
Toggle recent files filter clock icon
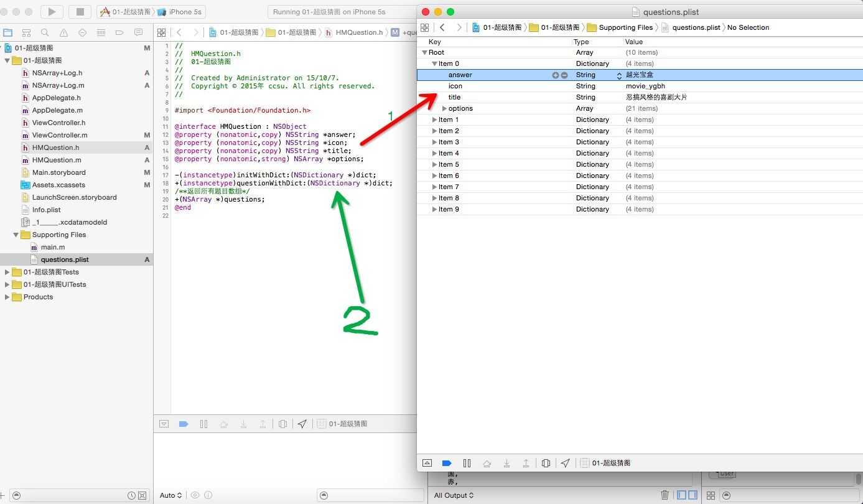click(x=131, y=496)
